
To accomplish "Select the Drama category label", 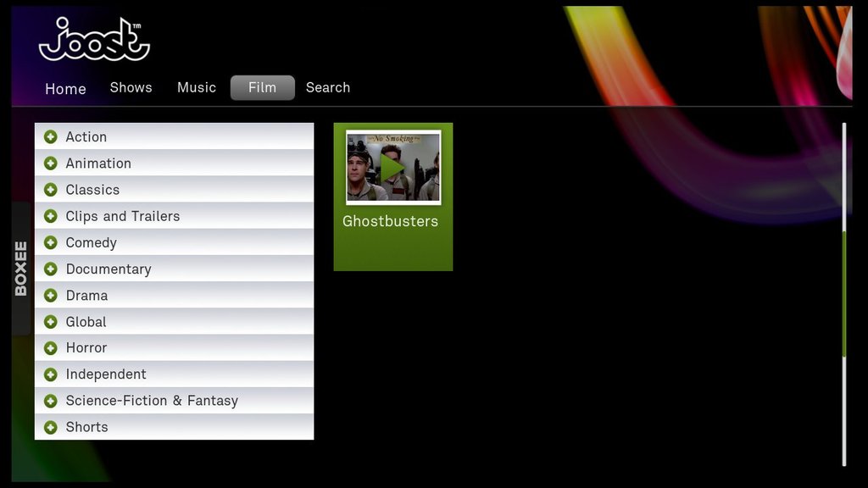I will point(87,296).
